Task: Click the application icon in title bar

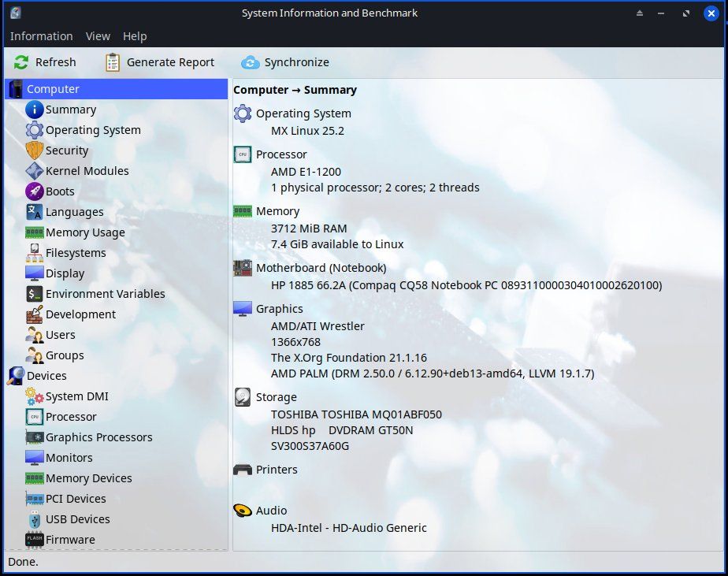Action: coord(15,13)
